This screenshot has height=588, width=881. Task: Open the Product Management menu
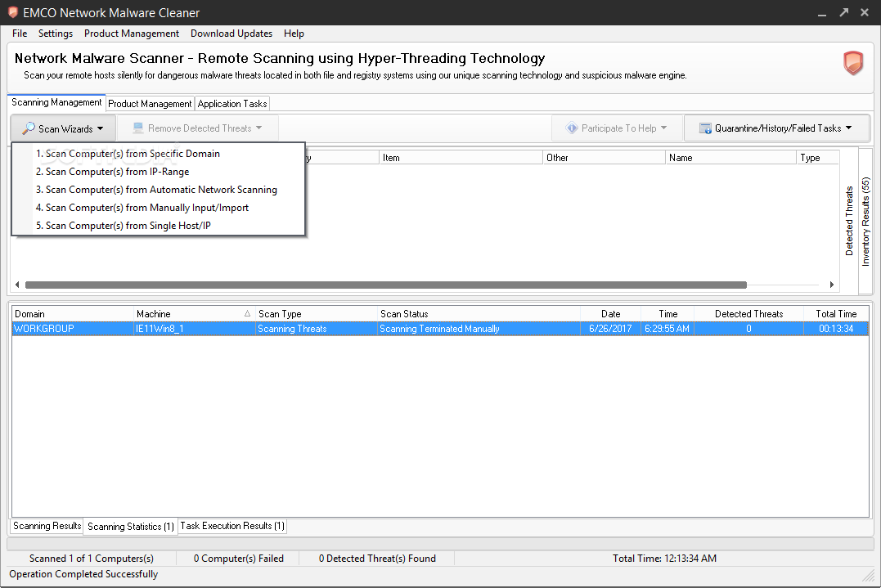132,34
